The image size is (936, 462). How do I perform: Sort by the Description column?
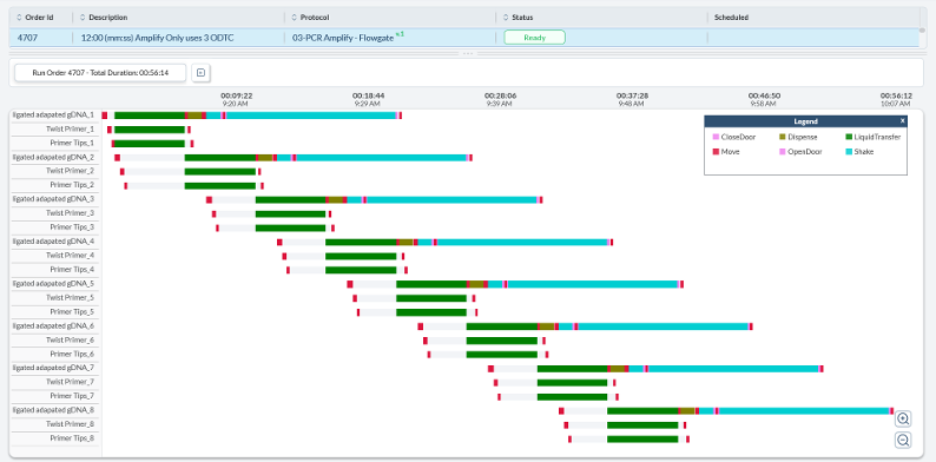coord(108,18)
